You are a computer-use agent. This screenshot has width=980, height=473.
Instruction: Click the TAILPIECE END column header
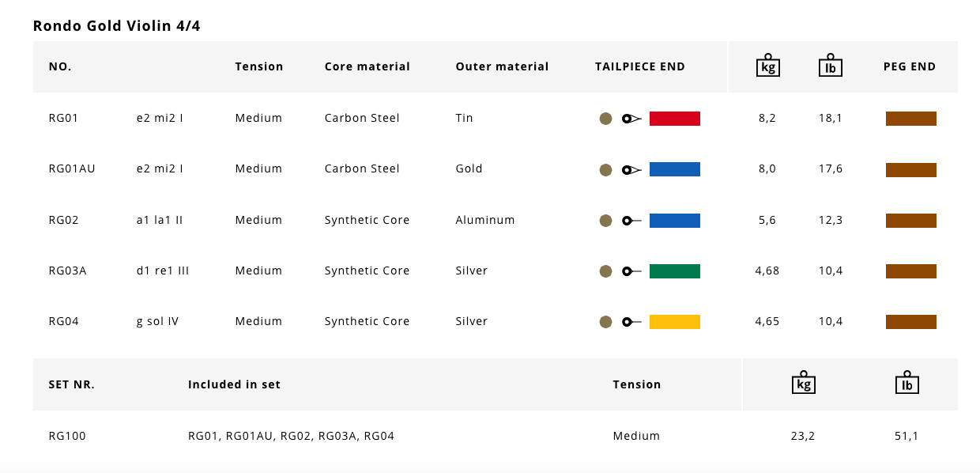[640, 66]
